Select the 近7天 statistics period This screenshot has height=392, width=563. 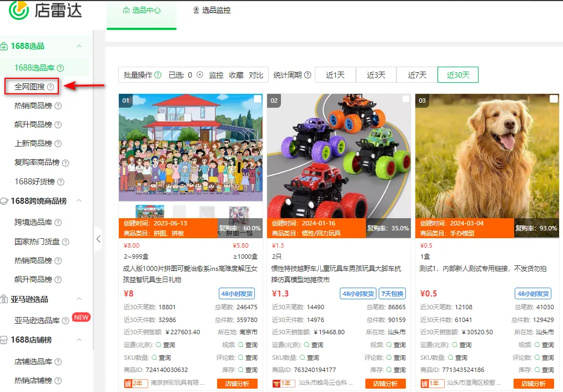tap(417, 74)
